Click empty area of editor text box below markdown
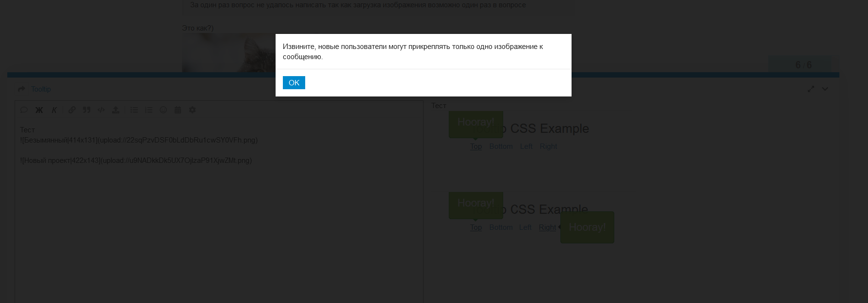 (218, 233)
